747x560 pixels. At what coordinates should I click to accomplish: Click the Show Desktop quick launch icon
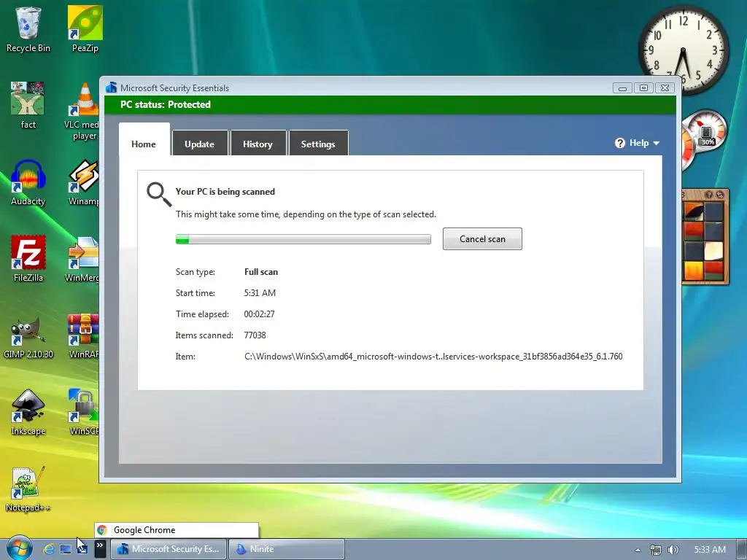[66, 549]
